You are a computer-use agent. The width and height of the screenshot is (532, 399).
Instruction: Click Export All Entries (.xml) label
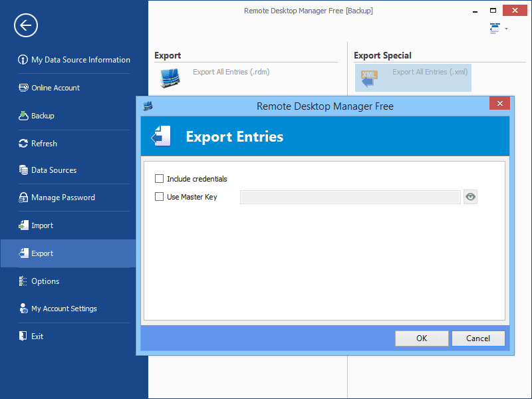tap(430, 72)
